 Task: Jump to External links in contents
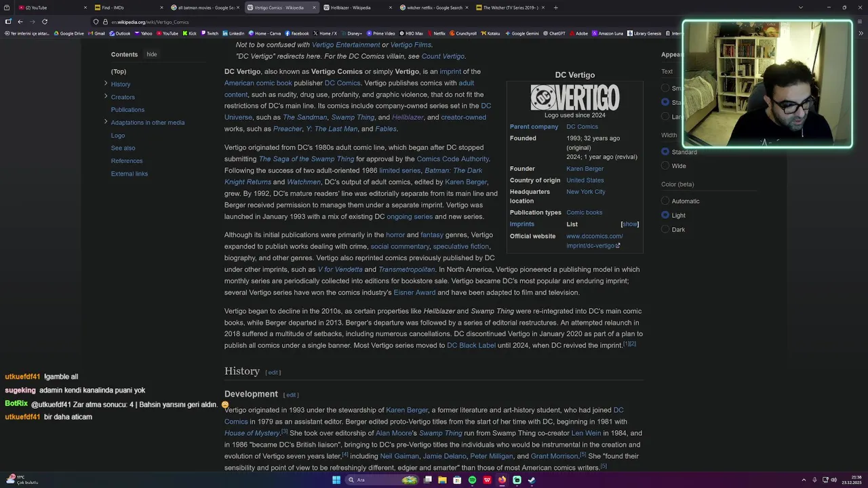point(130,174)
